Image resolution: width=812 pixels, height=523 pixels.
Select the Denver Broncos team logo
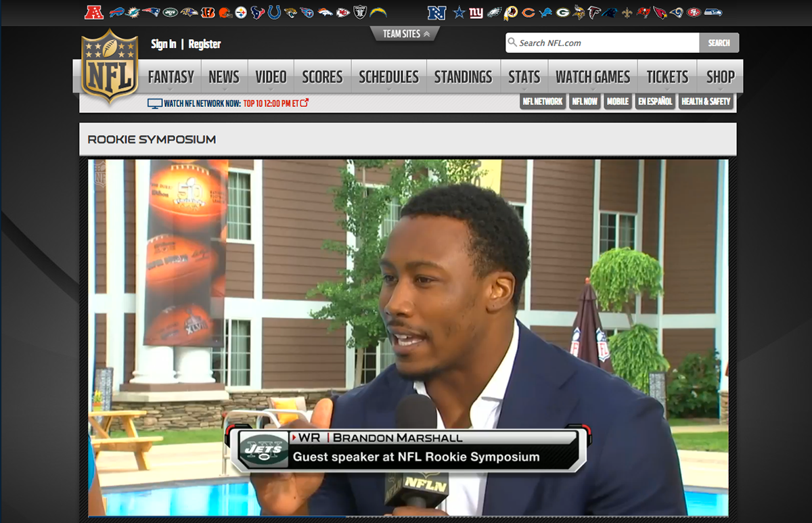point(325,12)
